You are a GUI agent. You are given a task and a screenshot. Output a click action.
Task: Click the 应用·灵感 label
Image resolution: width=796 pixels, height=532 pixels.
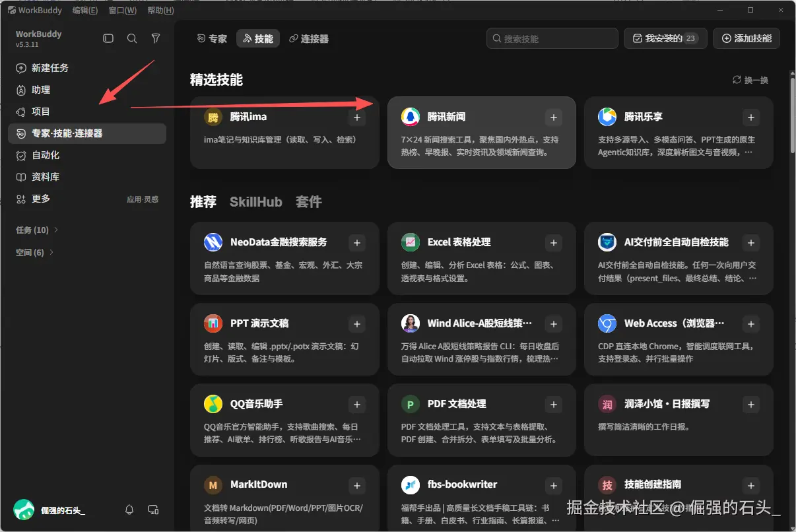click(143, 199)
